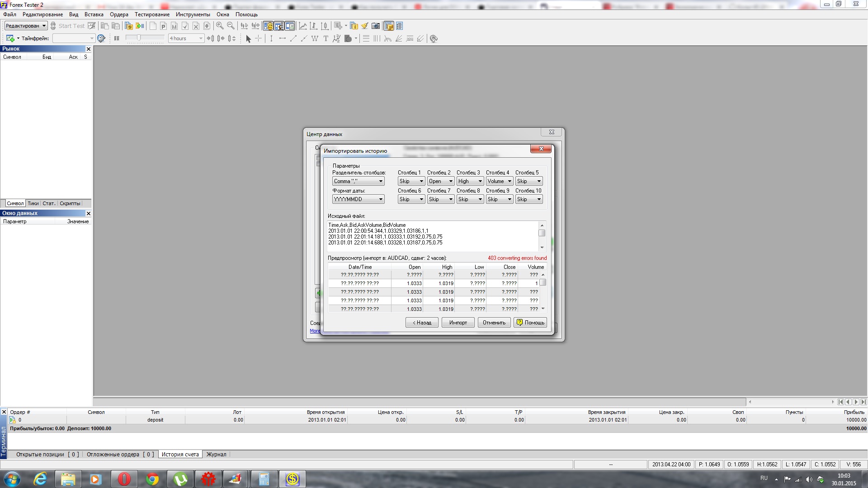Click the broom clear icon
Viewport: 868px width, 488px height.
coord(364,26)
